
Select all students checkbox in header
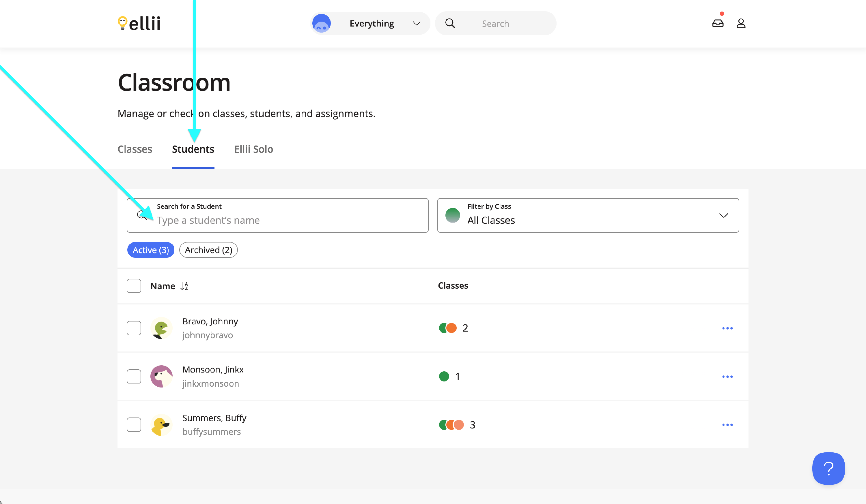click(134, 286)
